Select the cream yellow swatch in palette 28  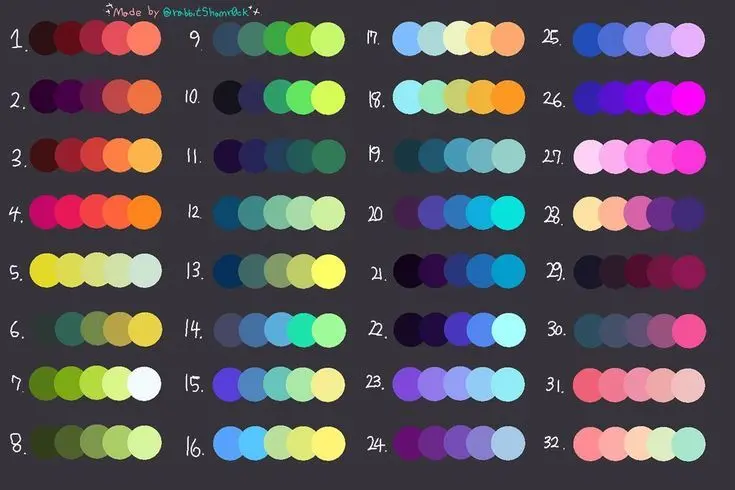coord(587,214)
